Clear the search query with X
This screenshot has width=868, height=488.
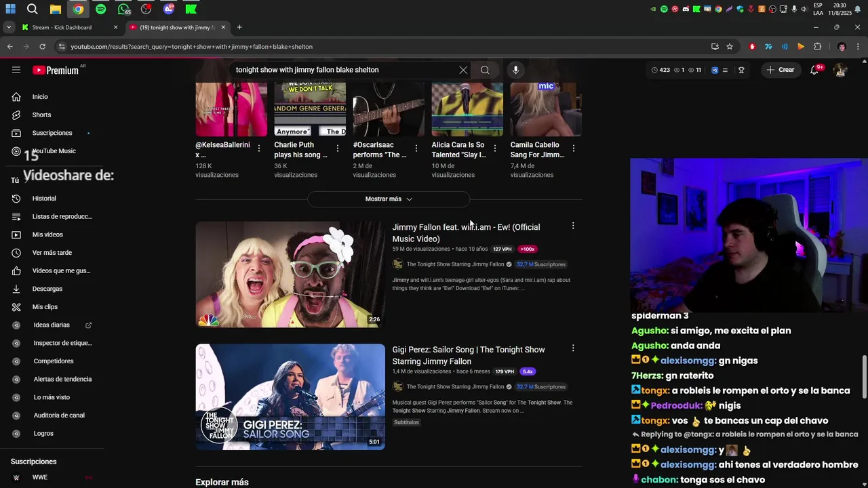coord(463,70)
